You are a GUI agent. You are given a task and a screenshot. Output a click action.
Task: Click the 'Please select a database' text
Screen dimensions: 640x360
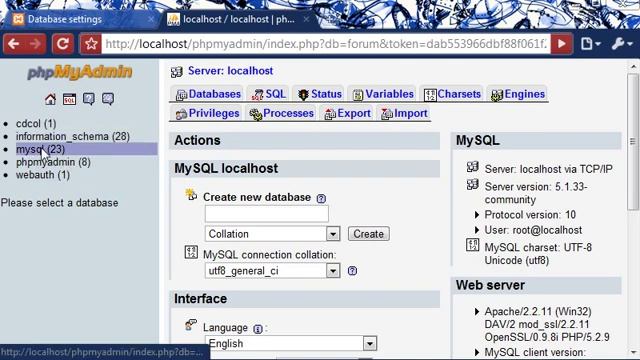pos(60,203)
